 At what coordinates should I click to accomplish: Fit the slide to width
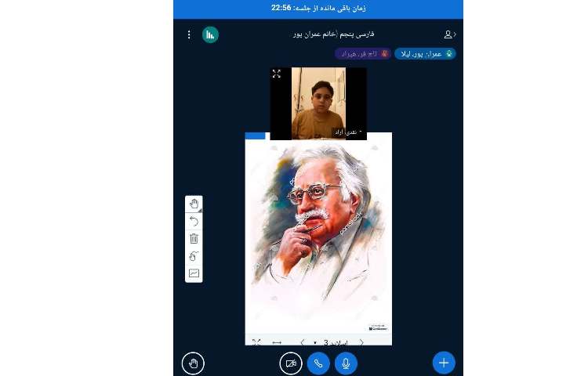pos(277,342)
